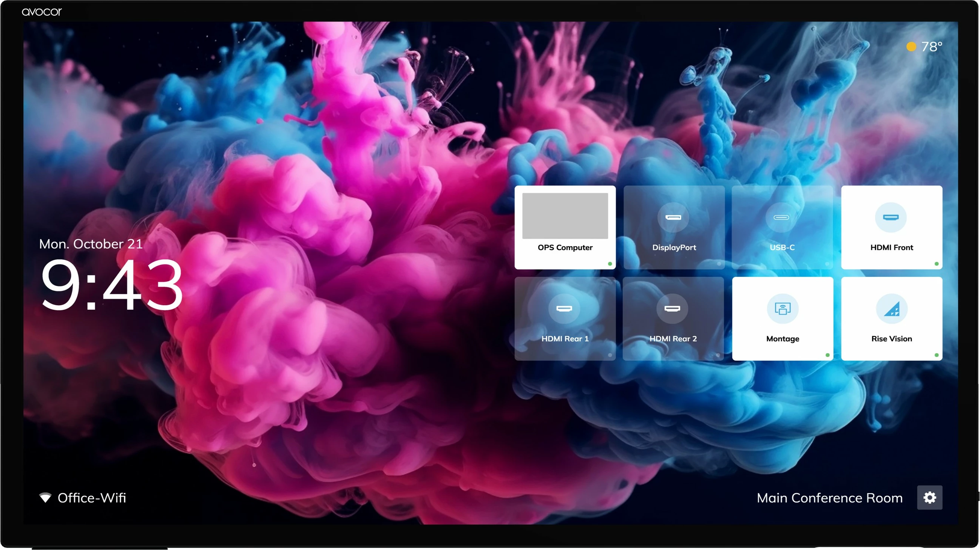Launch the Montage wireless screen icon
Screen dimensions: 980x550
tap(782, 309)
